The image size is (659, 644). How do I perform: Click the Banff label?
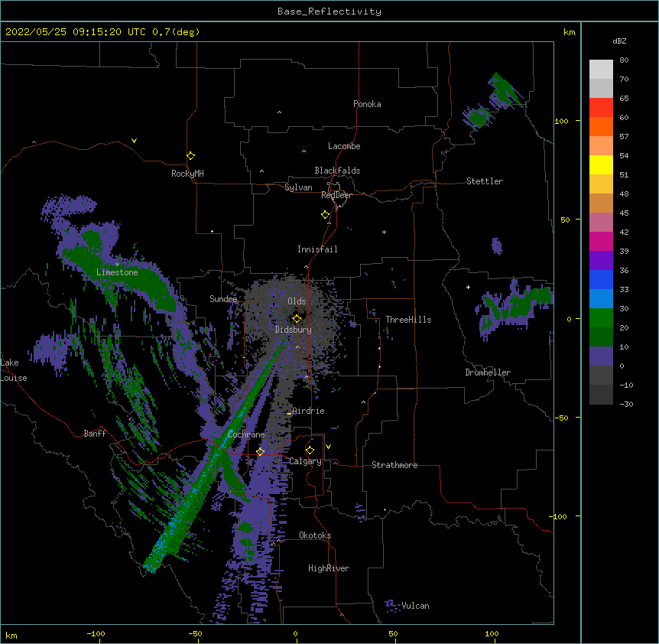click(95, 434)
